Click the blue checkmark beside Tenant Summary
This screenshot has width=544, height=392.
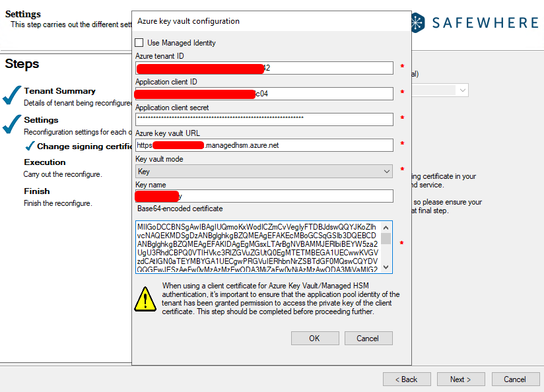tap(12, 95)
